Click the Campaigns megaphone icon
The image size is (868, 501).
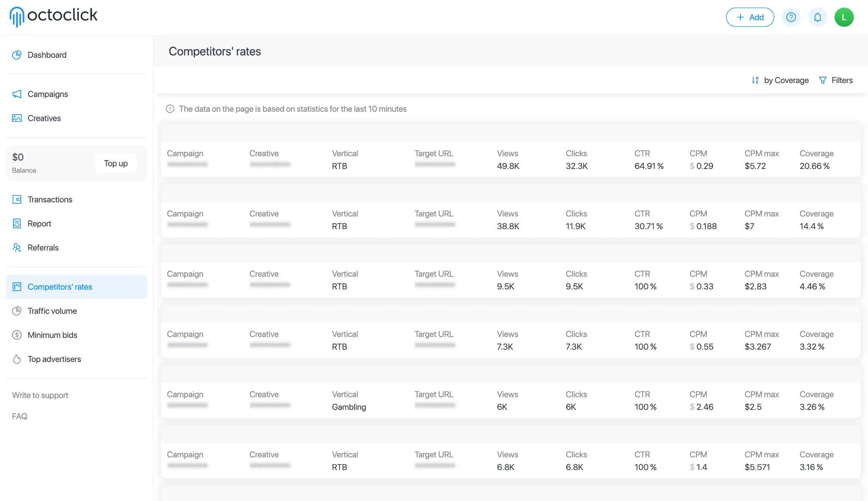(x=17, y=94)
